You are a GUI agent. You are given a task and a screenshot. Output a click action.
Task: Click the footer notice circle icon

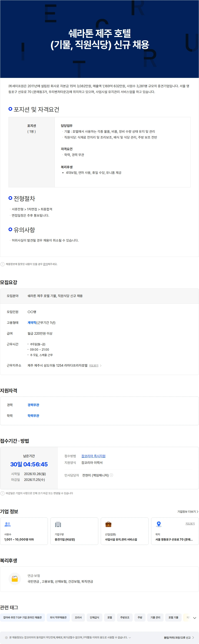[6, 638]
